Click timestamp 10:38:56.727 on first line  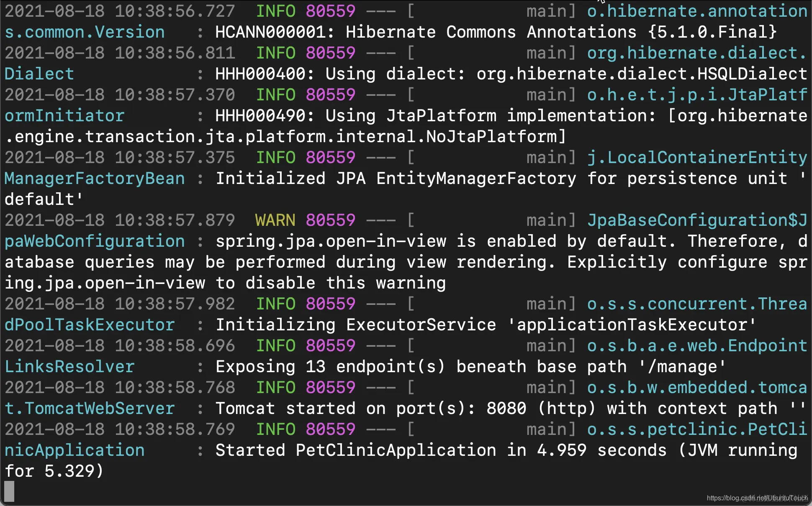point(175,11)
